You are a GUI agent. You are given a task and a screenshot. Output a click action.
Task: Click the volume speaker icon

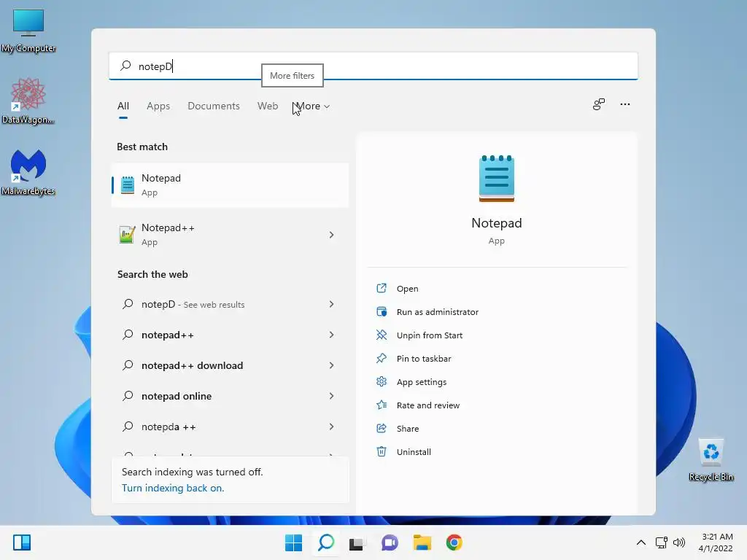tap(679, 542)
